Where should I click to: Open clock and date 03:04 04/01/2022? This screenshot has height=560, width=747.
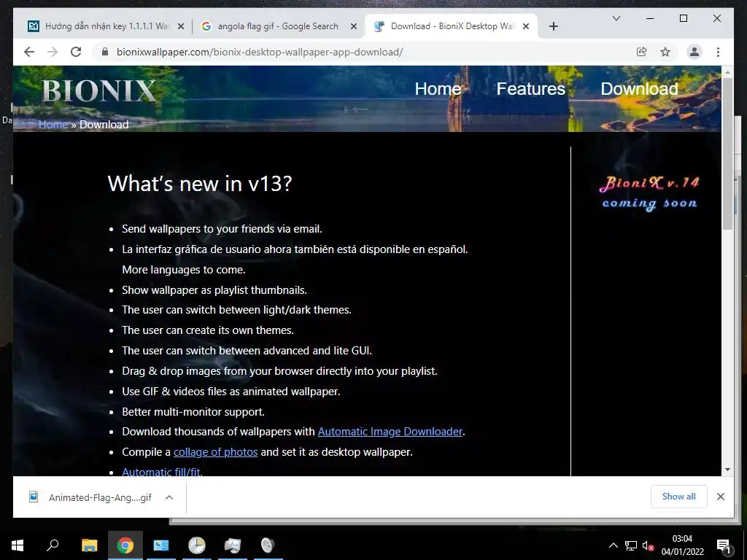pos(682,545)
